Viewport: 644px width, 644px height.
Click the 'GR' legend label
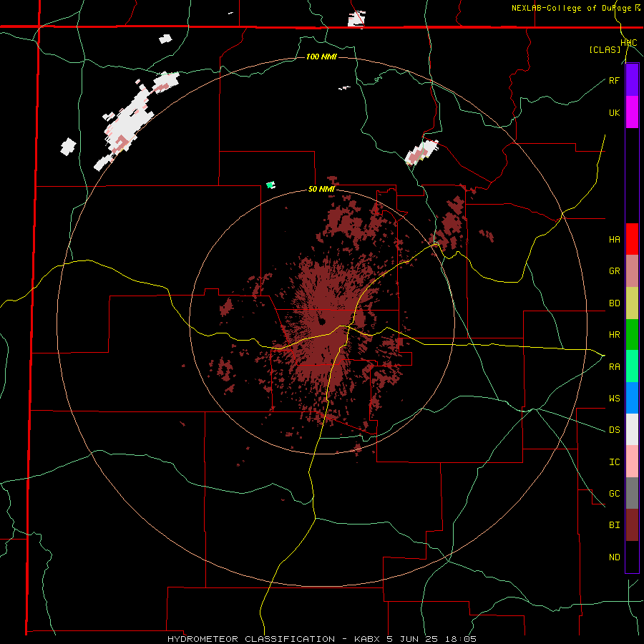(614, 271)
